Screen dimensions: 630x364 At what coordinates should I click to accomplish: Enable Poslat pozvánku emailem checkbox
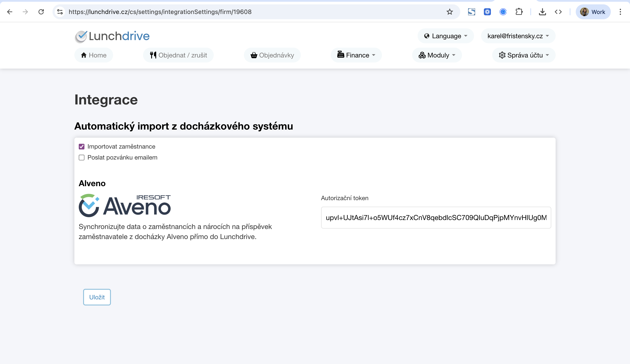click(x=82, y=158)
